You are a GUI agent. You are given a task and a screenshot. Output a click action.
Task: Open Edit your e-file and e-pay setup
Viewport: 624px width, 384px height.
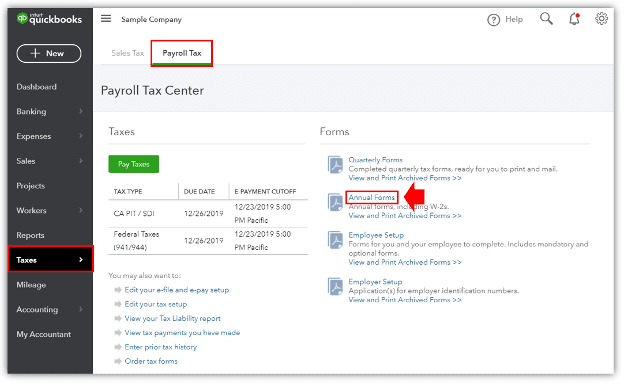click(x=177, y=290)
